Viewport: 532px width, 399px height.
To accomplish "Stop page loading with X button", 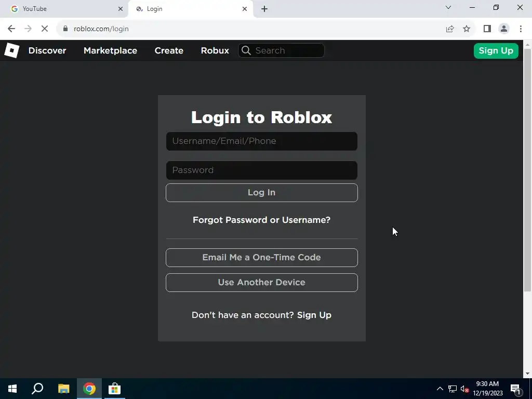I will click(45, 29).
